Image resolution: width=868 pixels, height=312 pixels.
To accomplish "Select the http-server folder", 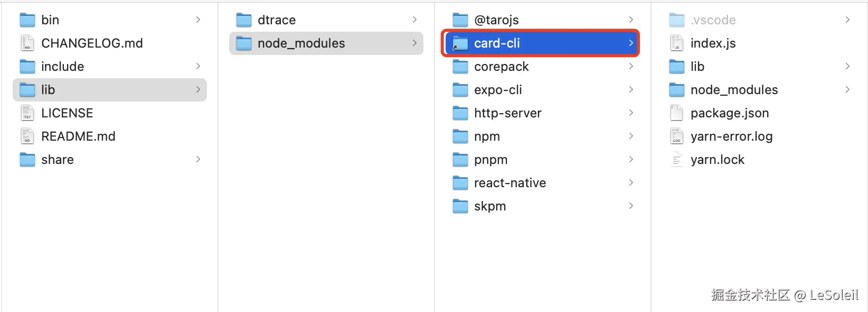I will pos(507,113).
